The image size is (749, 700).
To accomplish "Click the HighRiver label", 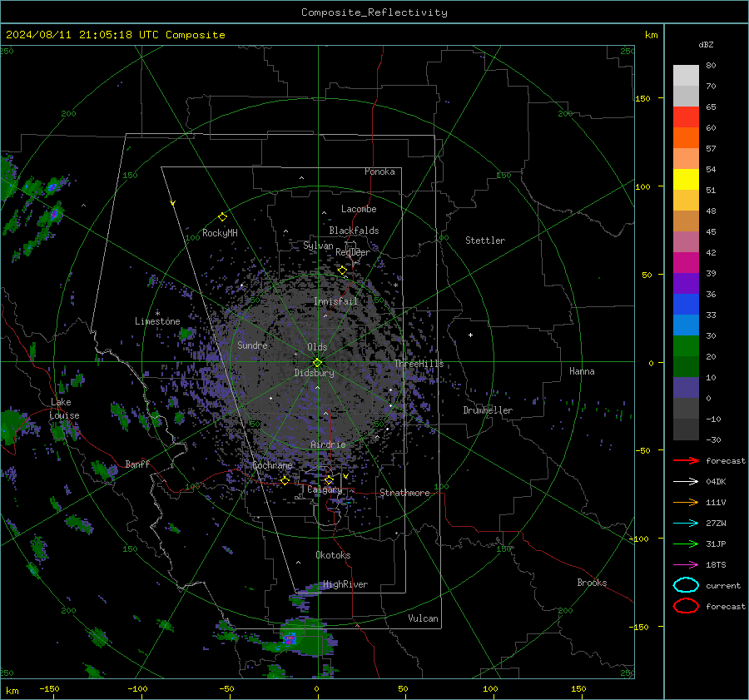I will [345, 584].
